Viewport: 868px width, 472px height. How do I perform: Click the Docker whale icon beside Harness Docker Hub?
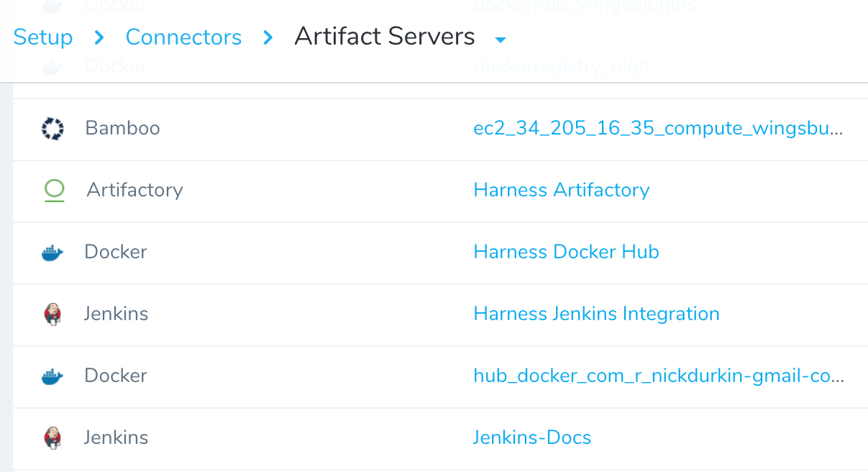point(52,253)
